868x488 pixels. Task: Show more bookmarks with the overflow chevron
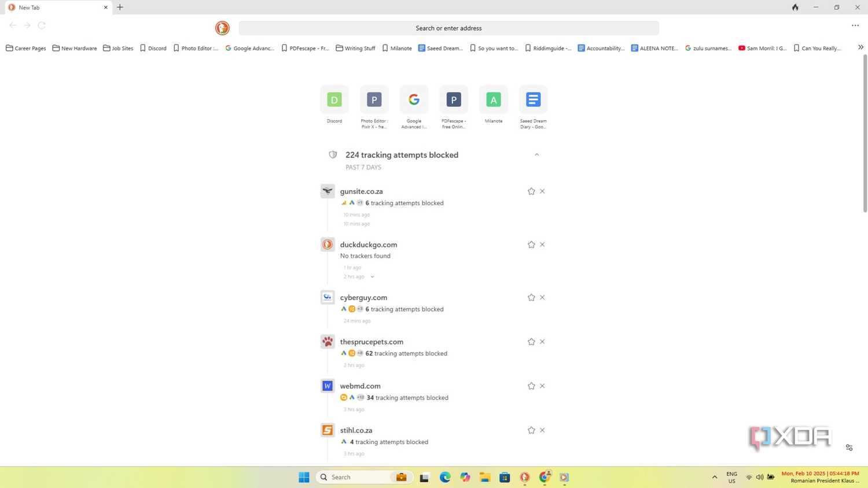click(860, 47)
